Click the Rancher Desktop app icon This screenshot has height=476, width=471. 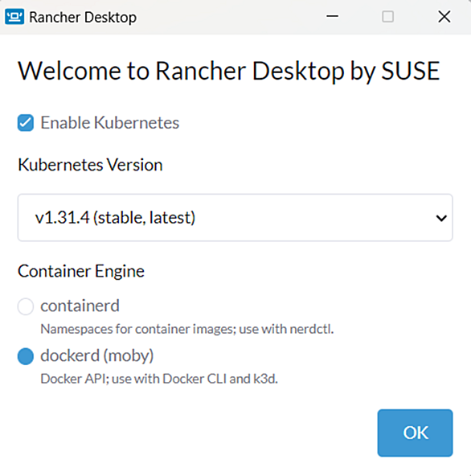[14, 17]
